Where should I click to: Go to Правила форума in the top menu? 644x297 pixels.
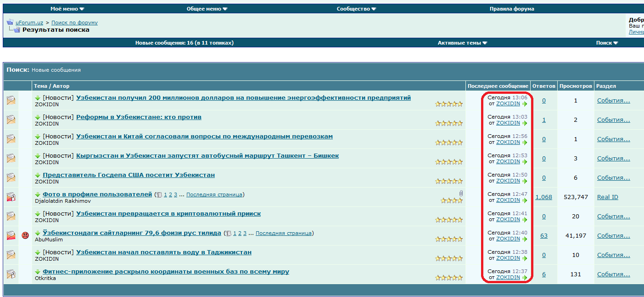coord(511,9)
